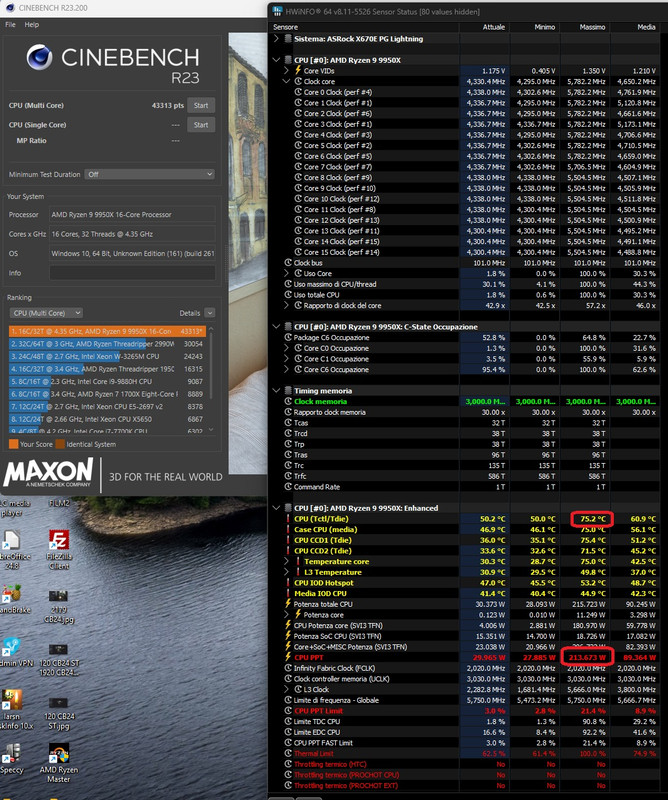Image resolution: width=668 pixels, height=800 pixels.
Task: Open the Minimum Test Duration dropdown
Action: 150,174
